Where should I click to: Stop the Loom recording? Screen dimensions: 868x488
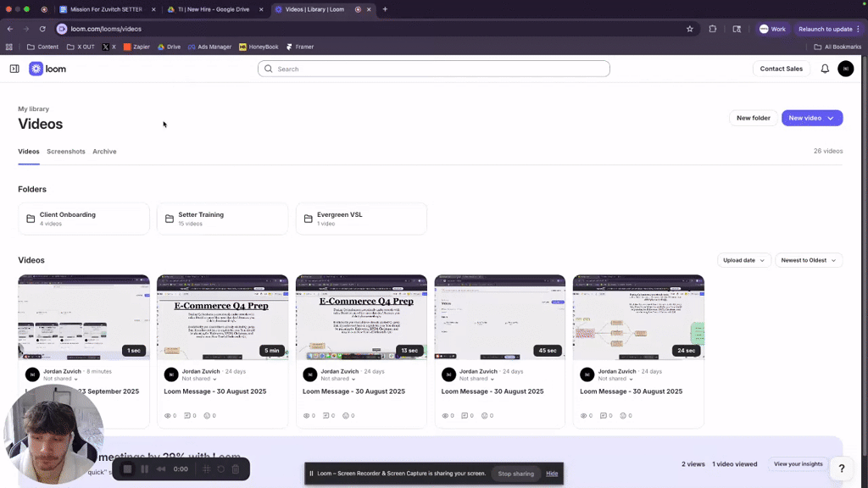127,469
